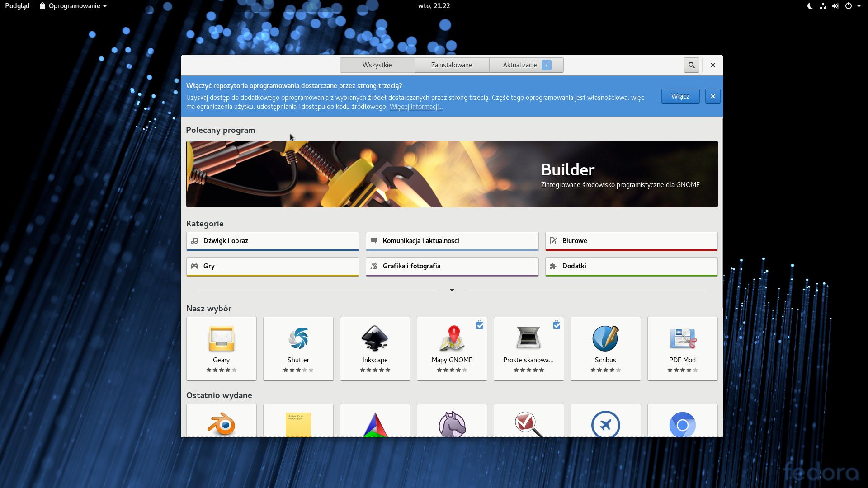Open the Scribus application tile

point(605,348)
